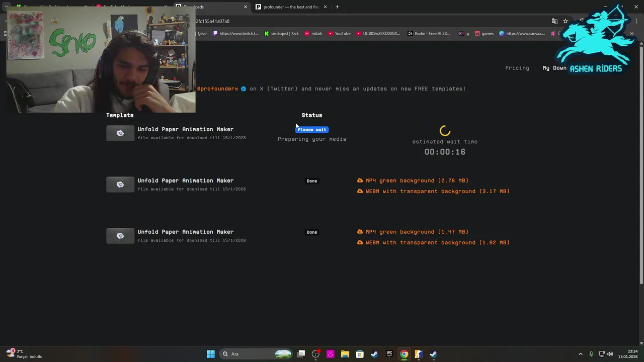
Task: Open the Çevir bookmark
Action: click(x=202, y=34)
